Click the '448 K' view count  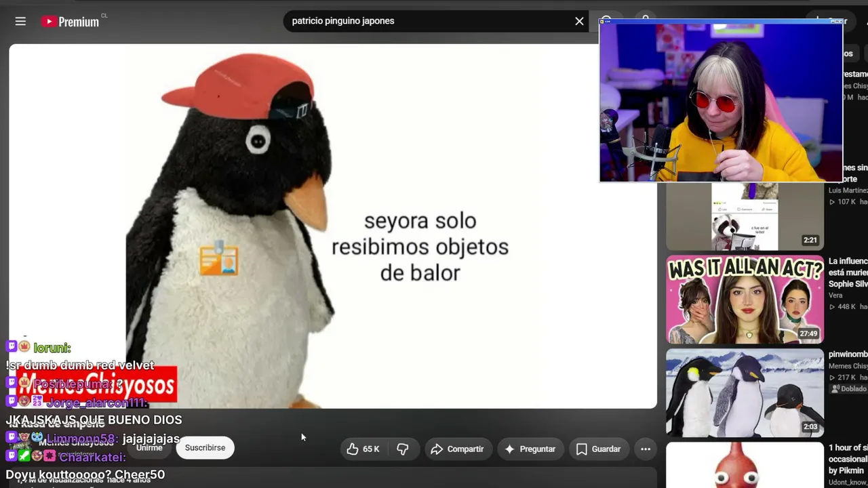(x=847, y=307)
